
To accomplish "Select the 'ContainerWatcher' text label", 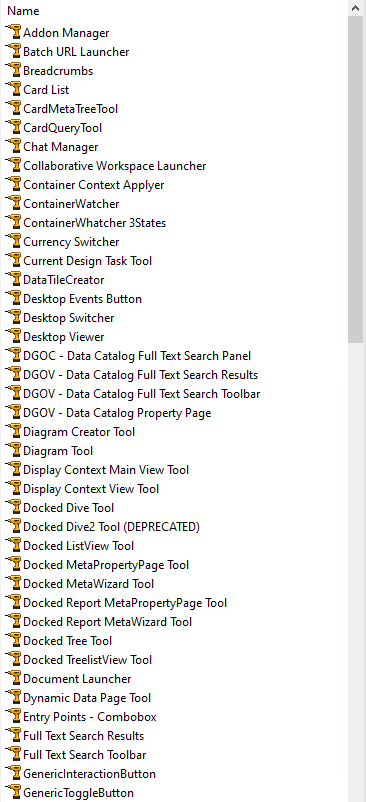I will coord(72,204).
